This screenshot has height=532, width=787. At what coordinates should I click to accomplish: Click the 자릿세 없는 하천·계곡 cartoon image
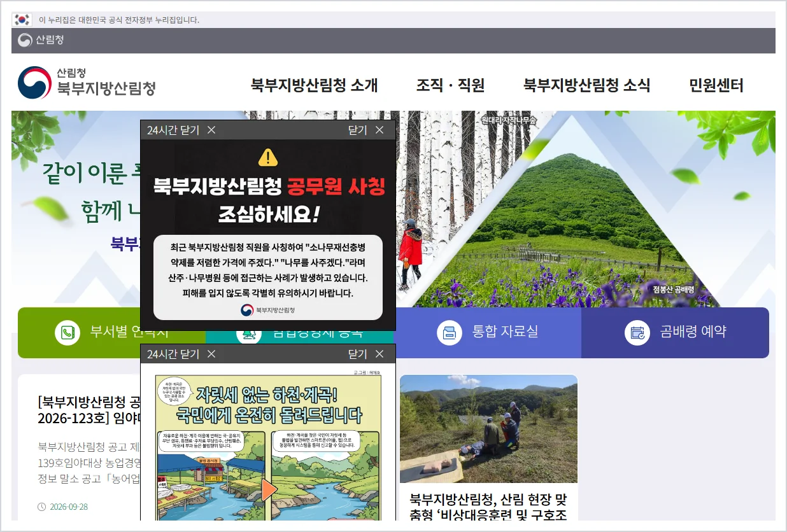coord(268,447)
